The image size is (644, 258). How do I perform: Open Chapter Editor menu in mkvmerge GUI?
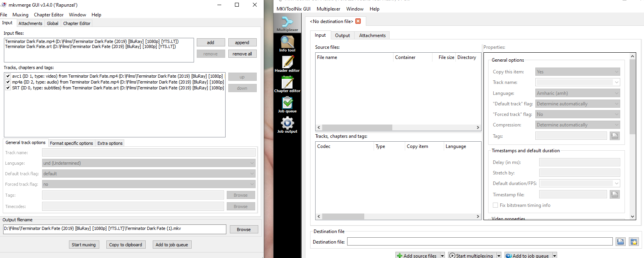click(49, 15)
